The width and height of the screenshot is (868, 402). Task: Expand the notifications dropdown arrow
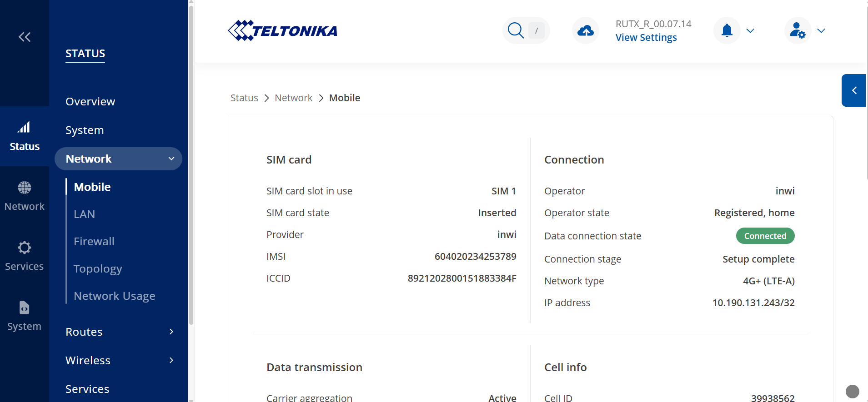(750, 30)
